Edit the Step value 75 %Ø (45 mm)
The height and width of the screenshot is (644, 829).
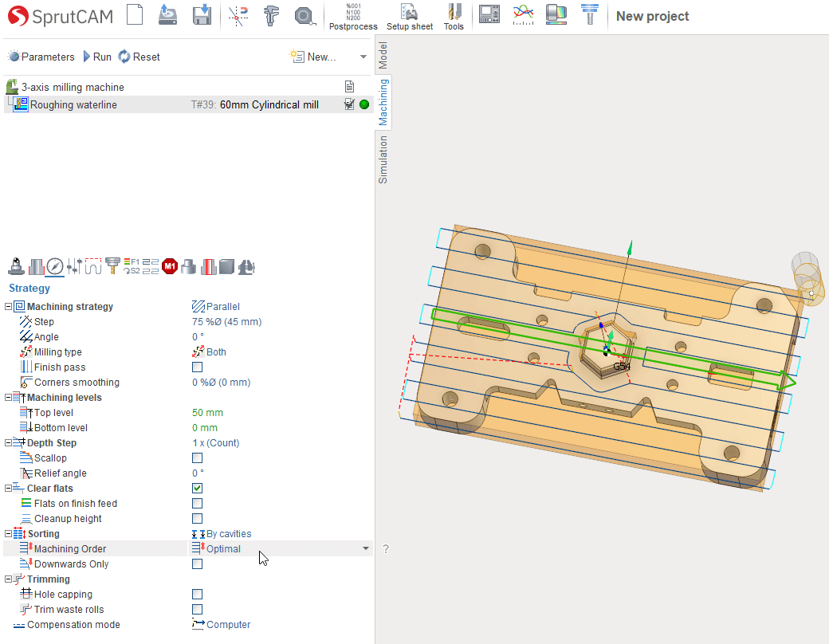tap(227, 322)
